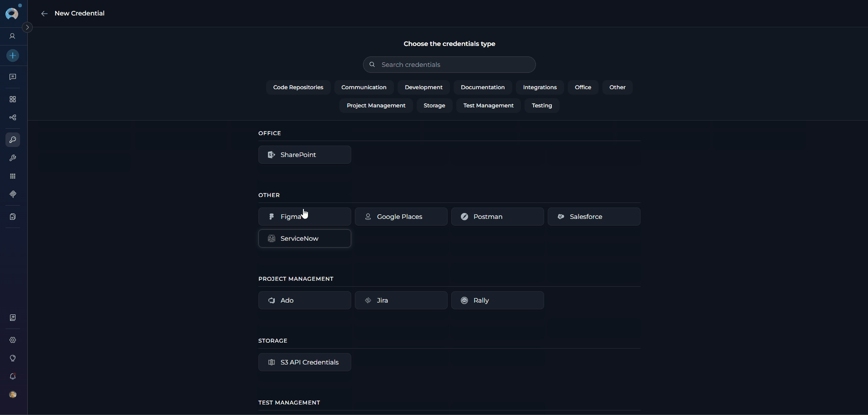Open the notifications bell icon
The height and width of the screenshot is (415, 868).
[x=13, y=376]
